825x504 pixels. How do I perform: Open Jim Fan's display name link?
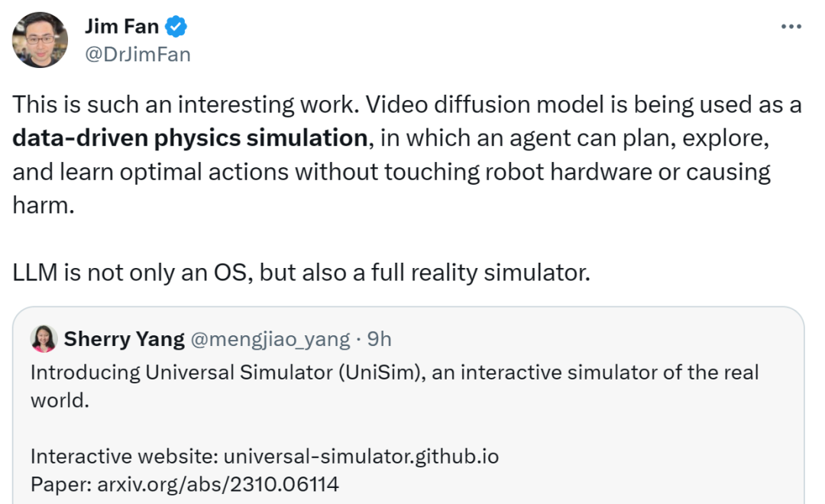coord(121,27)
